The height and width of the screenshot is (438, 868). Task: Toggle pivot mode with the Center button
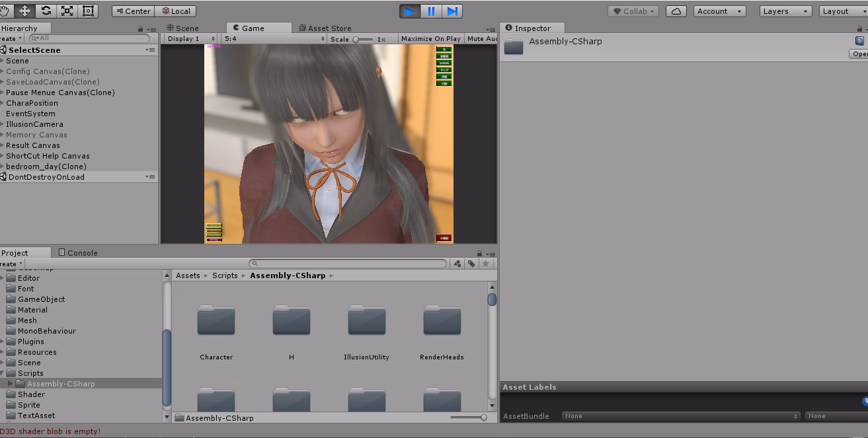[x=133, y=11]
